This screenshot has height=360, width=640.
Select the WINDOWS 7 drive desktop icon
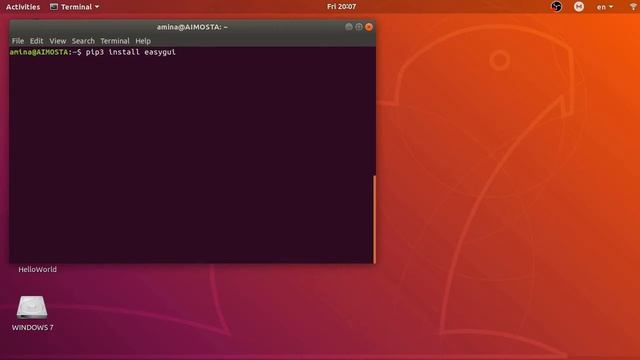(32, 313)
